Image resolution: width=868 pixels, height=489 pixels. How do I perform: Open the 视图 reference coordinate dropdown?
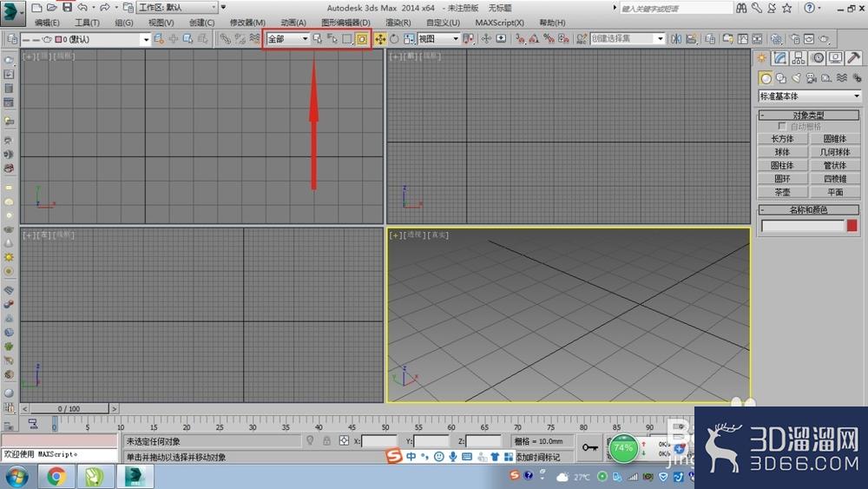click(438, 39)
